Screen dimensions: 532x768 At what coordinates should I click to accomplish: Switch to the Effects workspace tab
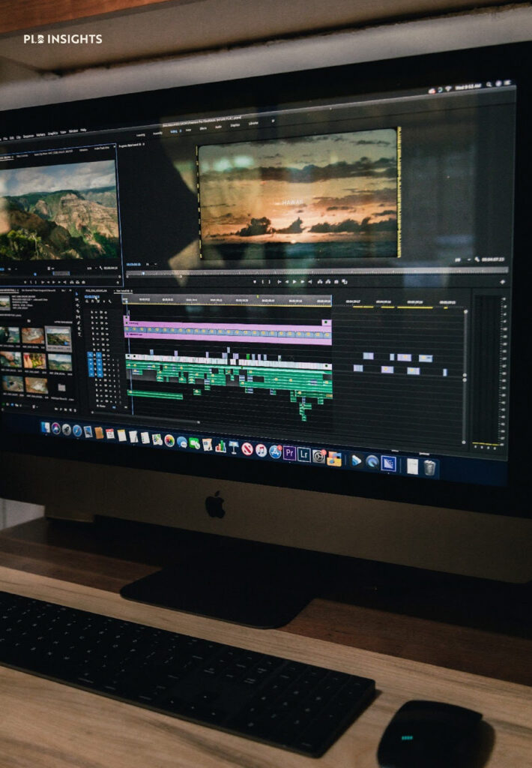(x=203, y=128)
